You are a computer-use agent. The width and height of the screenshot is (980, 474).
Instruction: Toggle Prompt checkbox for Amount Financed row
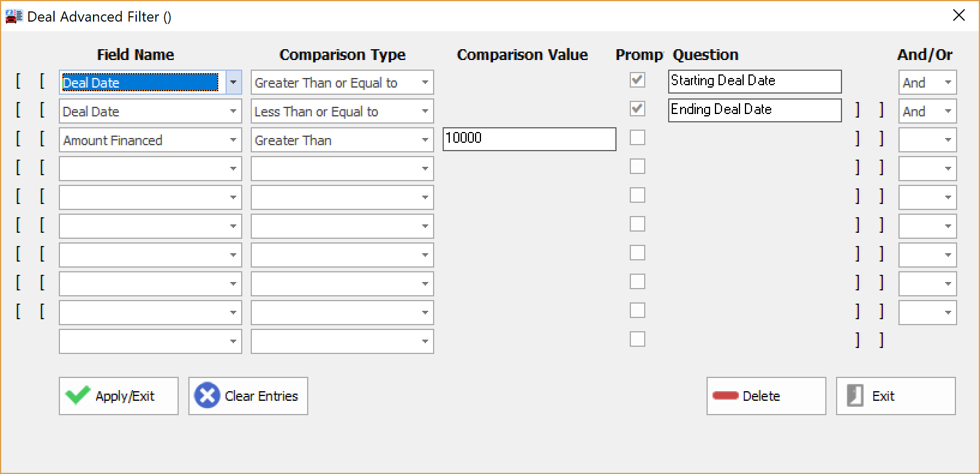point(638,138)
